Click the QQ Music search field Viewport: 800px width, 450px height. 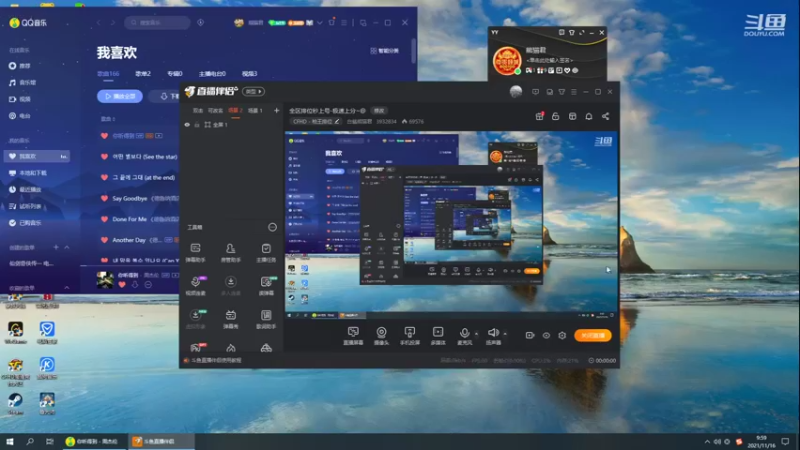click(158, 22)
